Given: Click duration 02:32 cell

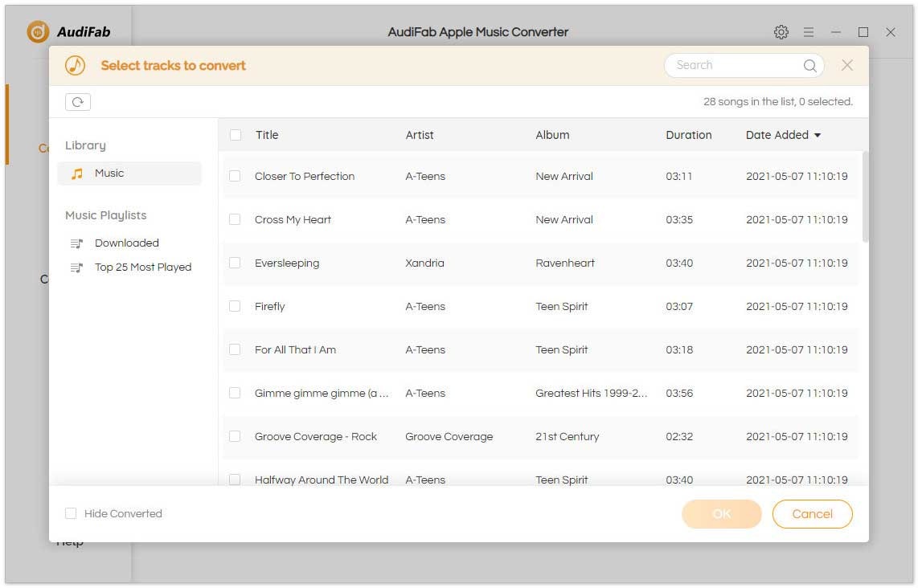Looking at the screenshot, I should click(x=679, y=436).
